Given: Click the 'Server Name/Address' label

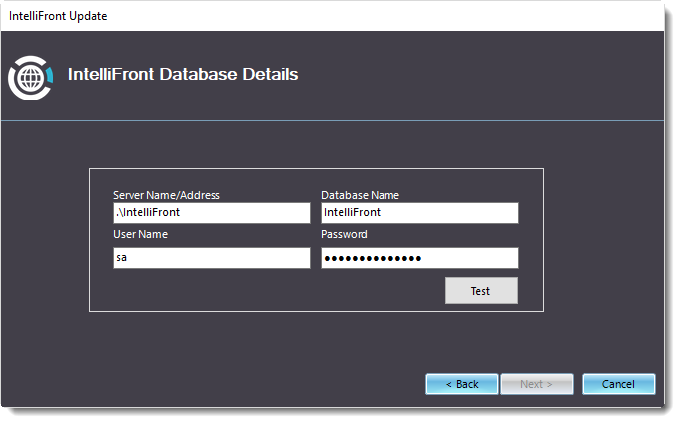Looking at the screenshot, I should [x=167, y=195].
